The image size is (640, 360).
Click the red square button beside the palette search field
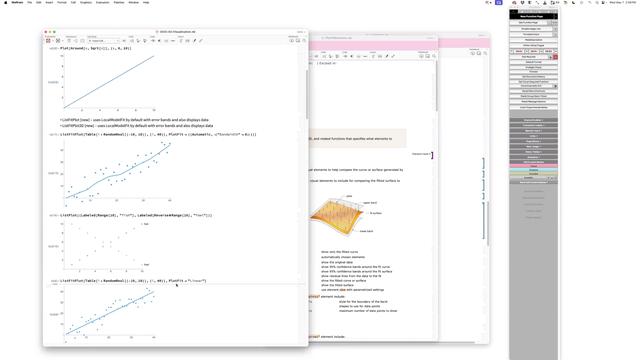tap(555, 57)
